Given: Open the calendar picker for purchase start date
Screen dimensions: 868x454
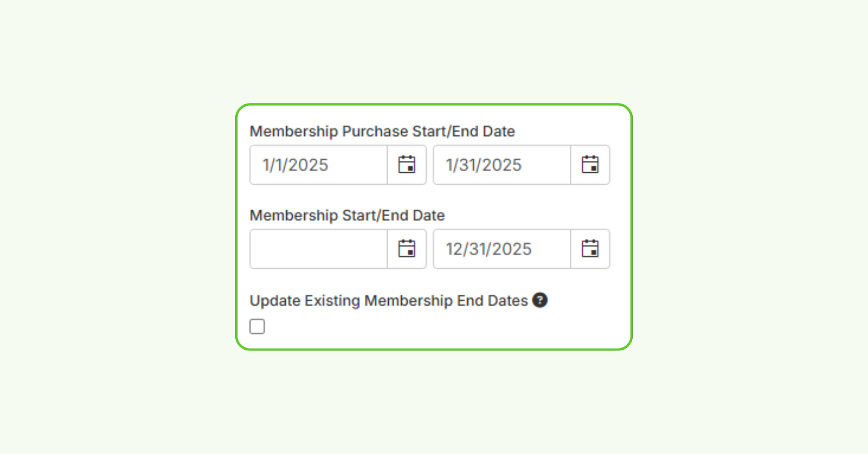Looking at the screenshot, I should point(407,165).
